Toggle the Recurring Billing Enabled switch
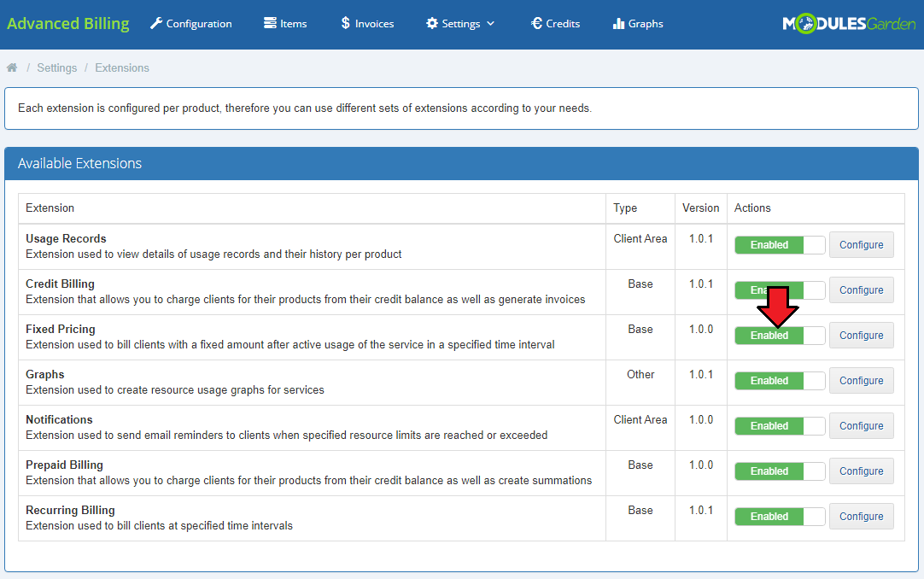The height and width of the screenshot is (579, 924). 780,517
